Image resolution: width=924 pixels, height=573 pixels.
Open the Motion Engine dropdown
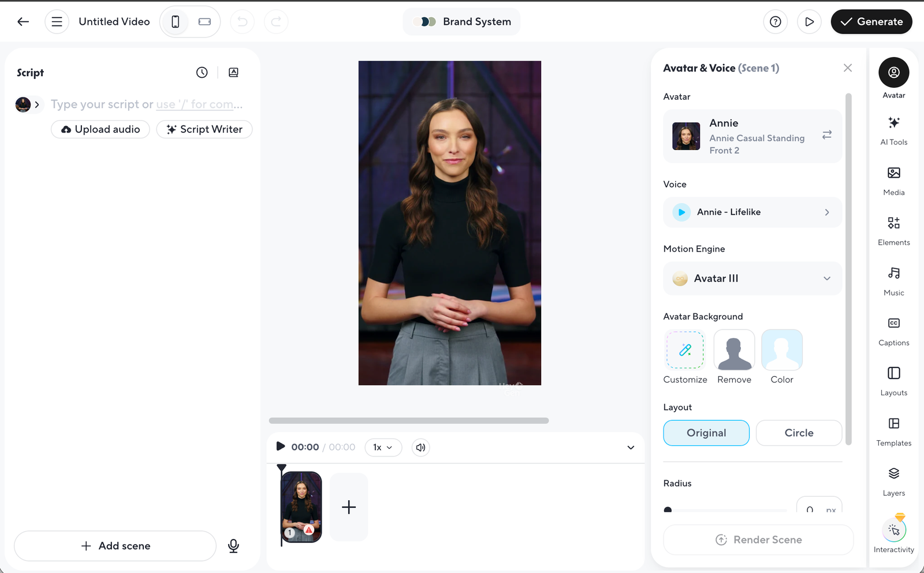point(751,278)
